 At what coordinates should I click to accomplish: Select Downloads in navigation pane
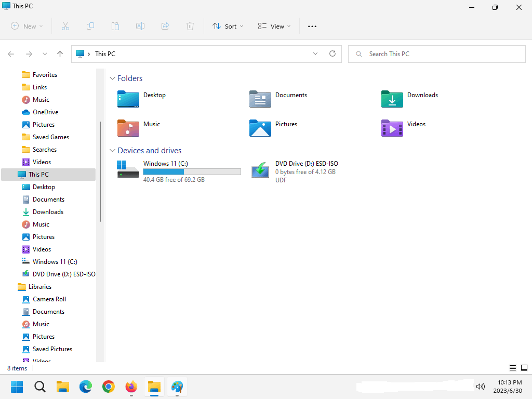click(48, 212)
